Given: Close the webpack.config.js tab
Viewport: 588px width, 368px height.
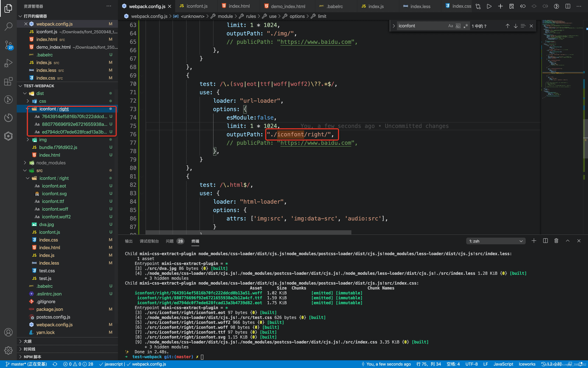Looking at the screenshot, I should [170, 7].
